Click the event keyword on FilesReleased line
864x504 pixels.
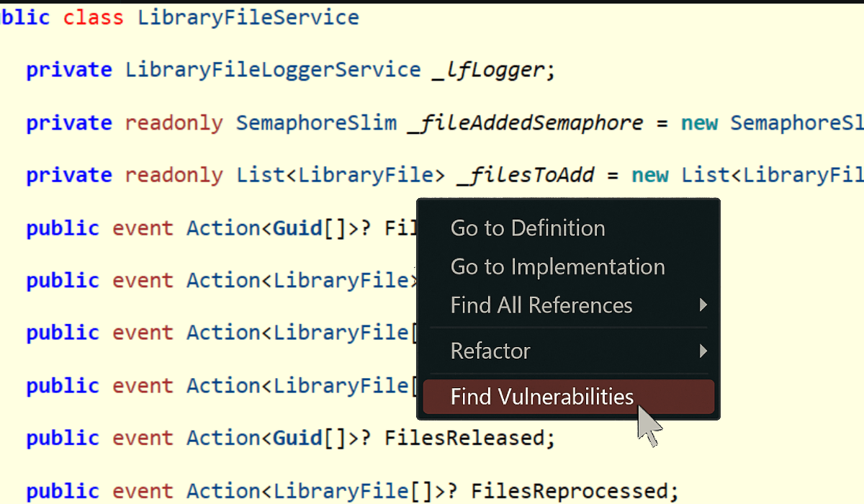coord(143,438)
